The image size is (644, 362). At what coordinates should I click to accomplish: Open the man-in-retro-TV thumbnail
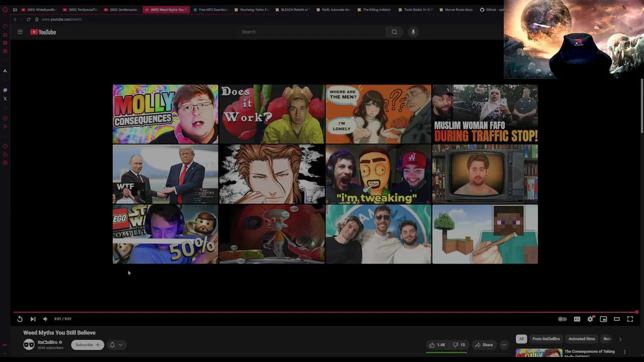tap(485, 174)
